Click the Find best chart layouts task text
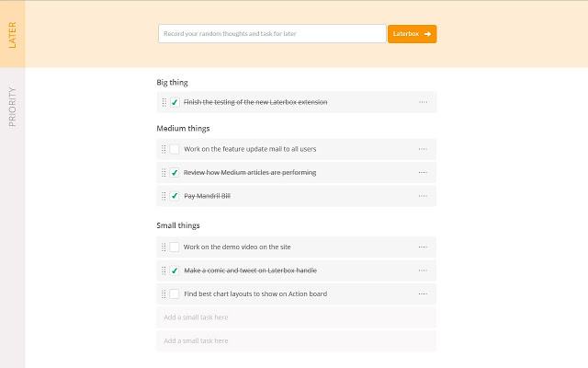Viewport: 588px width, 368px height. pyautogui.click(x=255, y=294)
